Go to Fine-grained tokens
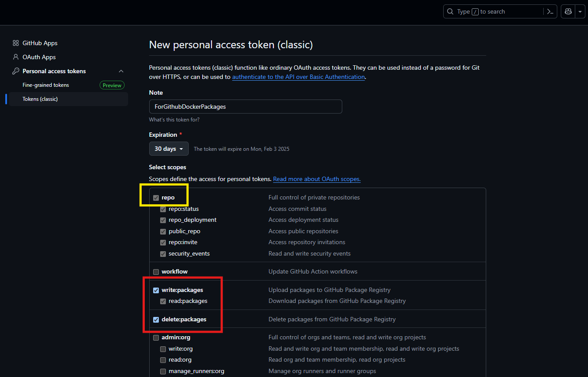The width and height of the screenshot is (588, 377). click(x=46, y=85)
